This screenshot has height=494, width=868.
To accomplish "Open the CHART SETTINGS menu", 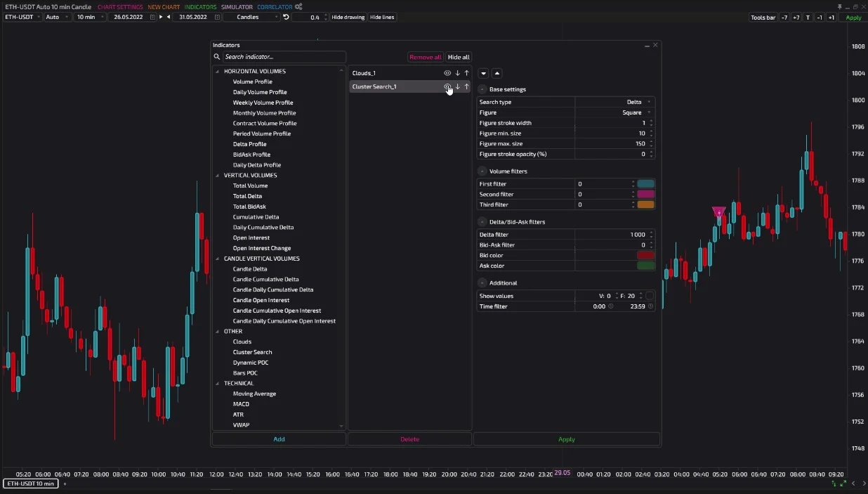I will [120, 7].
